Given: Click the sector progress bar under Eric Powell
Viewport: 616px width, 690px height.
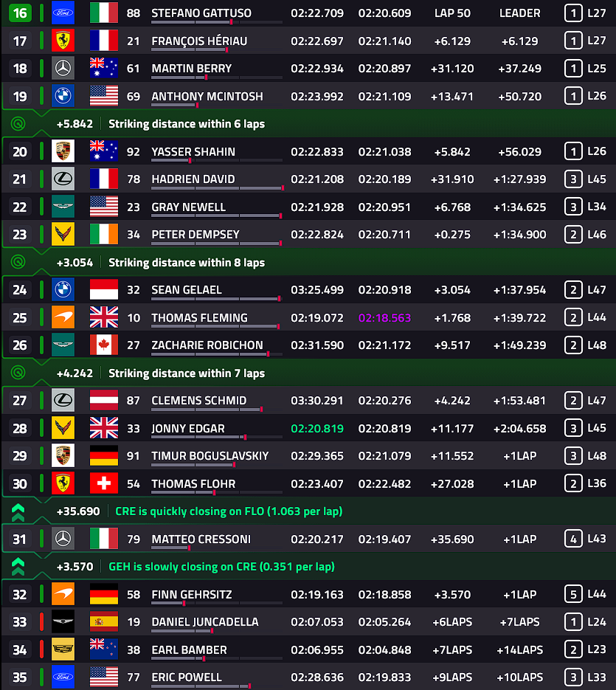Looking at the screenshot, I should pos(217,686).
